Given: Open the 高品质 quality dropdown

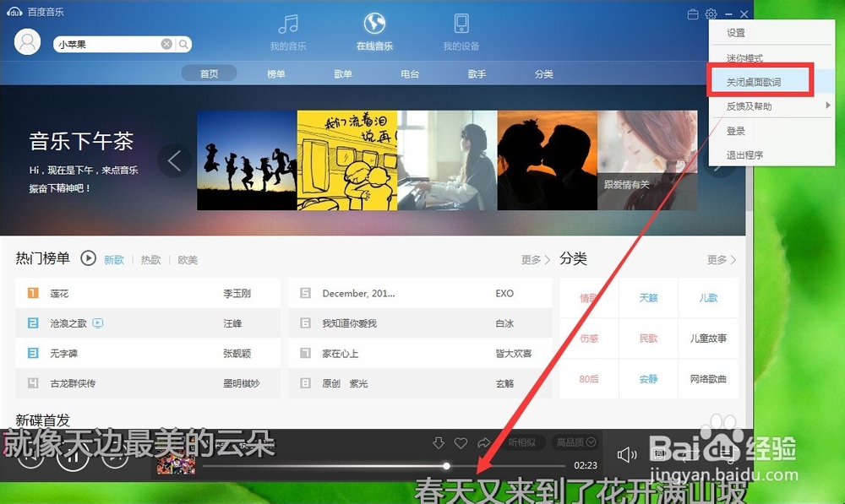Looking at the screenshot, I should 576,442.
